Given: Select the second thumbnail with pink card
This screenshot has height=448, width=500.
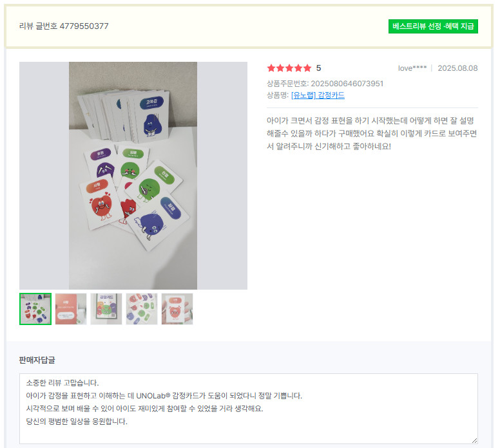Looking at the screenshot, I should pyautogui.click(x=71, y=309).
